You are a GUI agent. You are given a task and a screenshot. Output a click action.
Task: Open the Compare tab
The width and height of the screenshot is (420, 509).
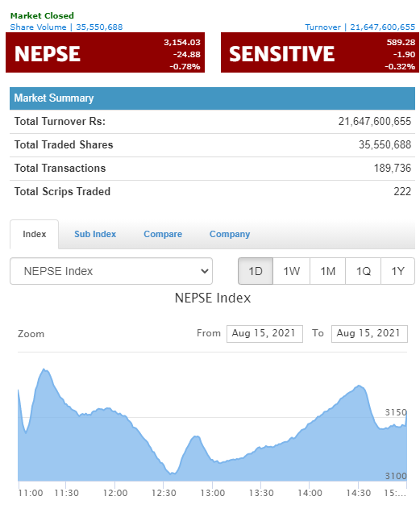(163, 234)
